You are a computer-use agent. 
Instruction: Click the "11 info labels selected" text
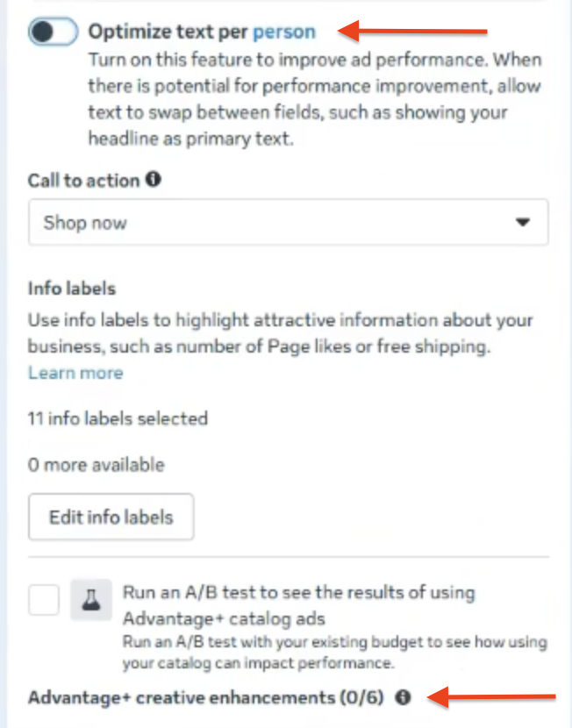pos(118,418)
